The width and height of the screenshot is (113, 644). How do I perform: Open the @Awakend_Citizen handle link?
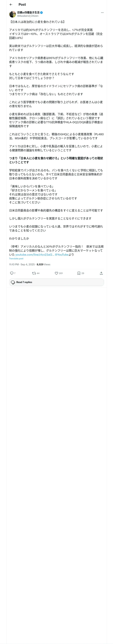(x=28, y=16)
